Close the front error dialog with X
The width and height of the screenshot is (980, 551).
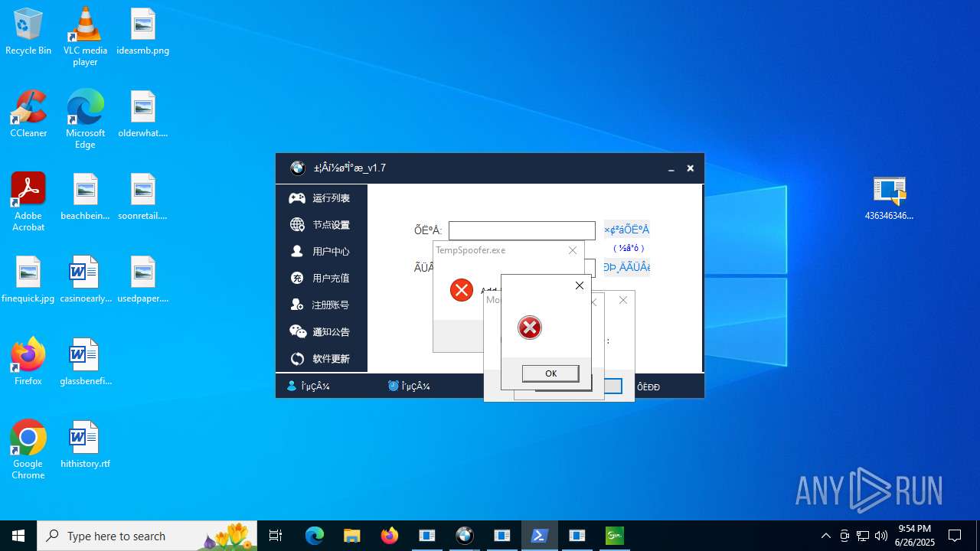[580, 285]
